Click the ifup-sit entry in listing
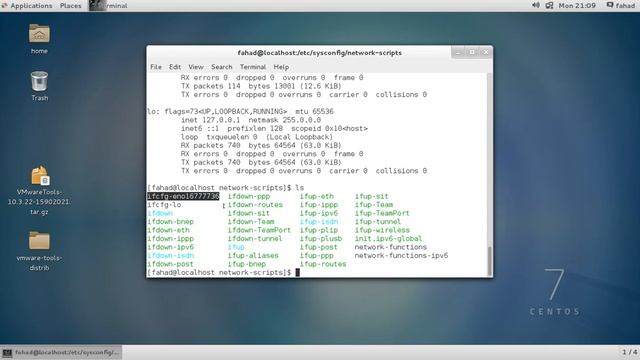Screen dimensions: 640x360 click(371, 196)
